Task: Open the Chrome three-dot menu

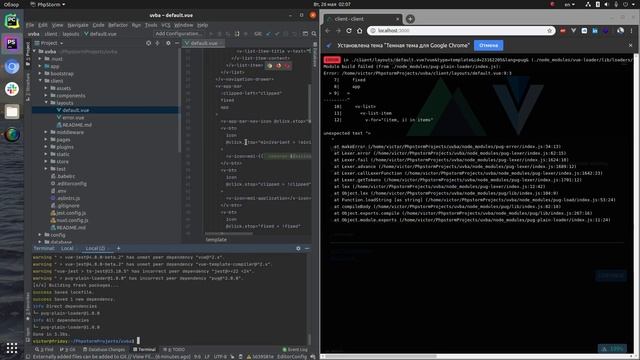Action: click(x=631, y=31)
